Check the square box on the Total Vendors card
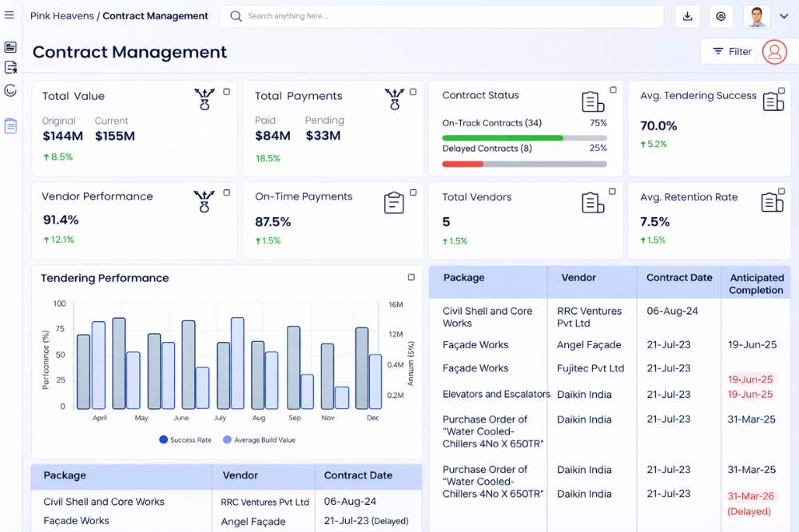 pos(613,192)
